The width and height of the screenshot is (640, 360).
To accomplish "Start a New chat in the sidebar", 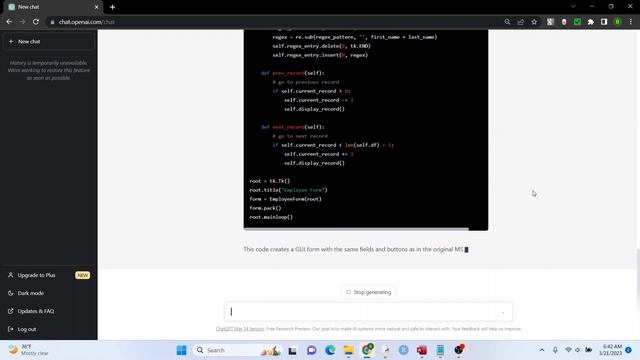I will coord(49,42).
